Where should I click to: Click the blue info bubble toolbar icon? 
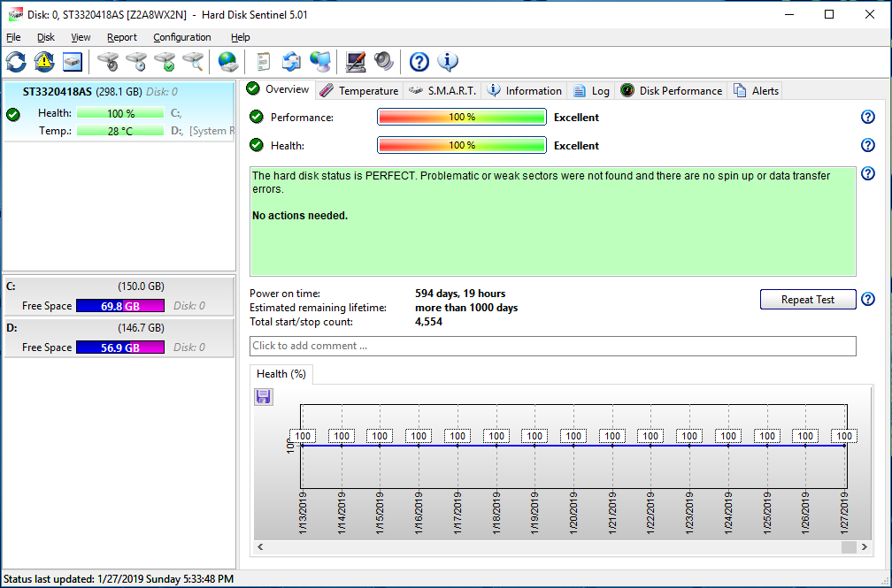pyautogui.click(x=448, y=62)
